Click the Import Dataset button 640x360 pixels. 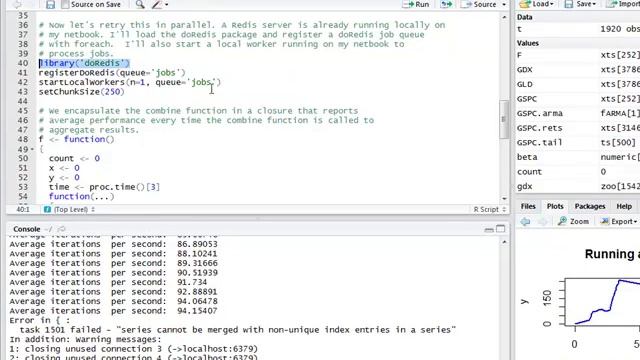pyautogui.click(x=622, y=4)
